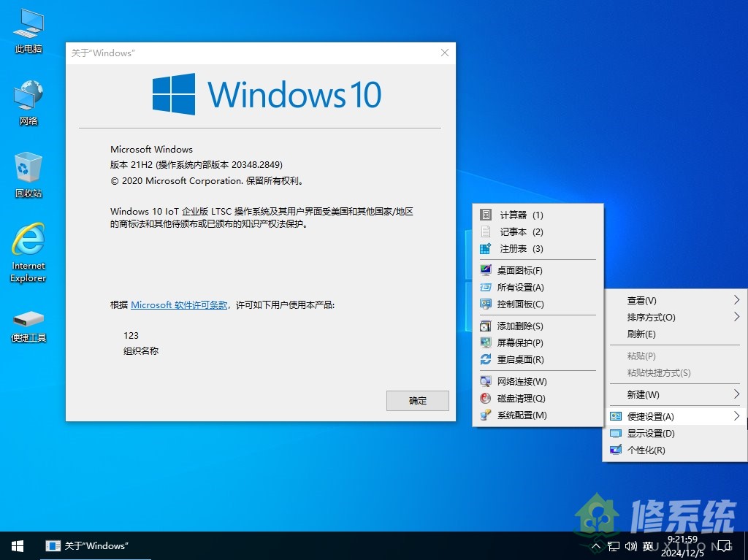Choose 磁盘清理(Q) submenu entry
Screen dimensions: 748x560
pyautogui.click(x=538, y=399)
